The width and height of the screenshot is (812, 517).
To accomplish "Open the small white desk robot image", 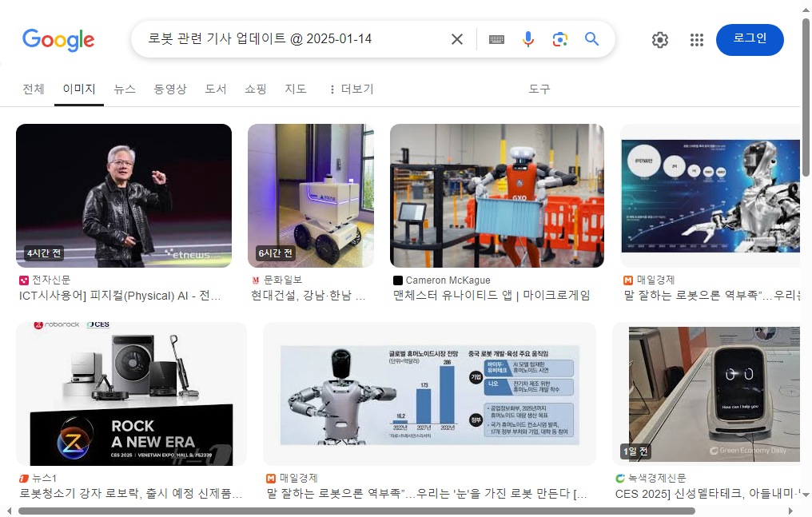I will coord(707,394).
